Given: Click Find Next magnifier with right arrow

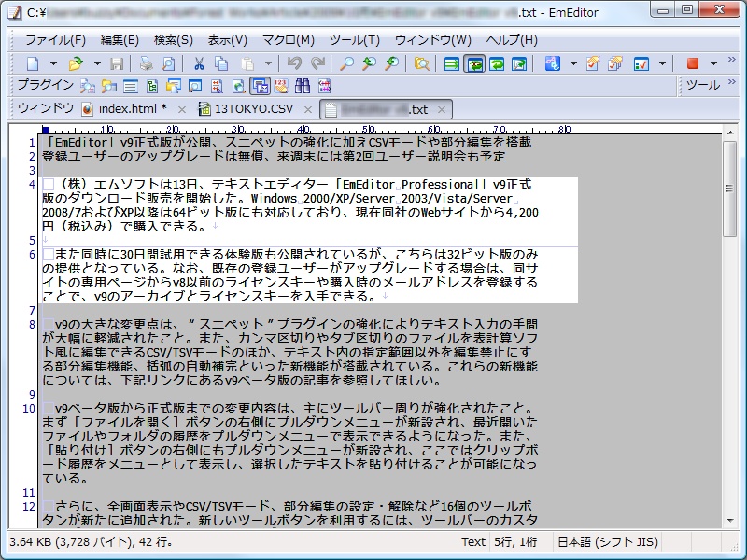Looking at the screenshot, I should 391,63.
